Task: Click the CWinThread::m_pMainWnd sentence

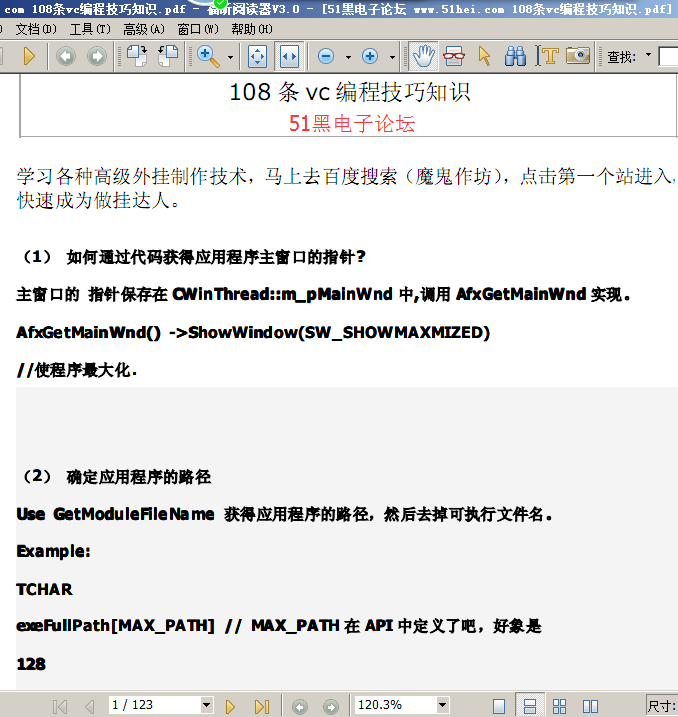Action: 324,294
